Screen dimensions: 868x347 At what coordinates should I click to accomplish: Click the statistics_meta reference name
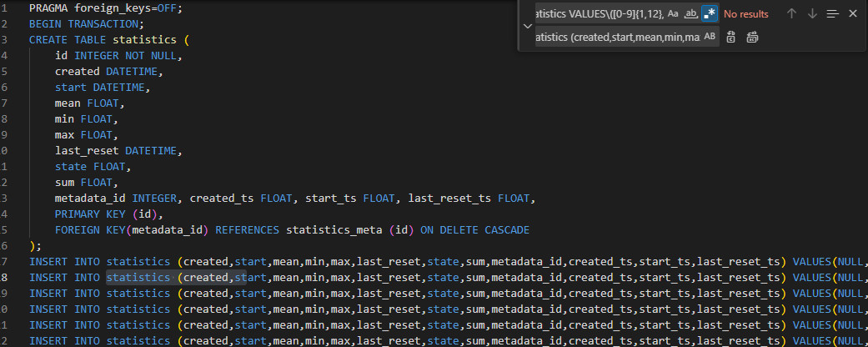tap(334, 229)
